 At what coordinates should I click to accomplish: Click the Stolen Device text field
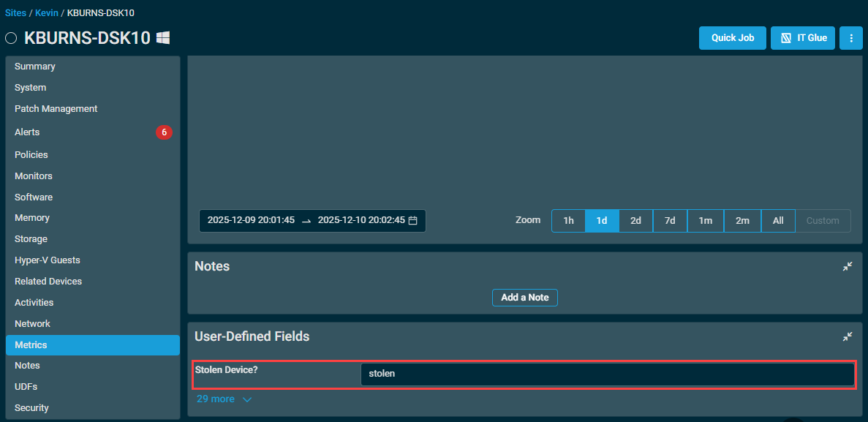point(607,374)
